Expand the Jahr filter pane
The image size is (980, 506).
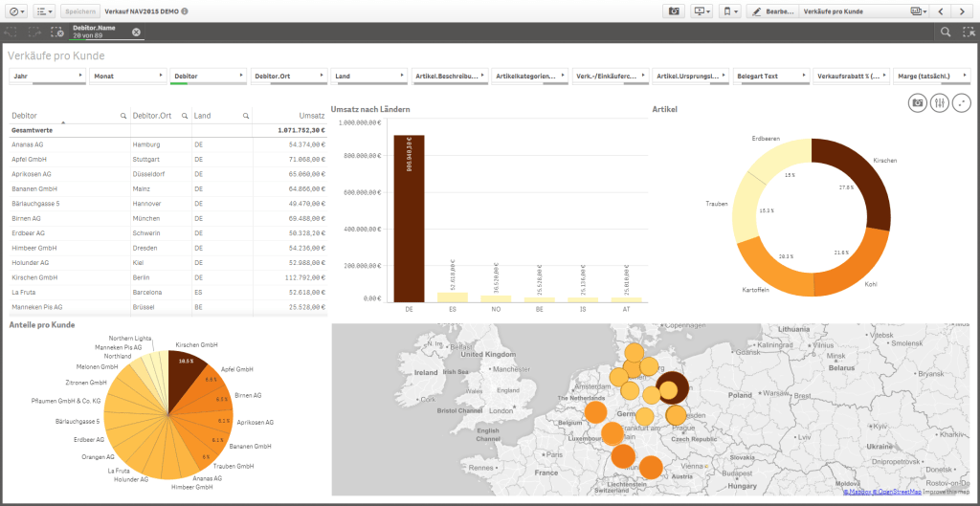click(47, 76)
